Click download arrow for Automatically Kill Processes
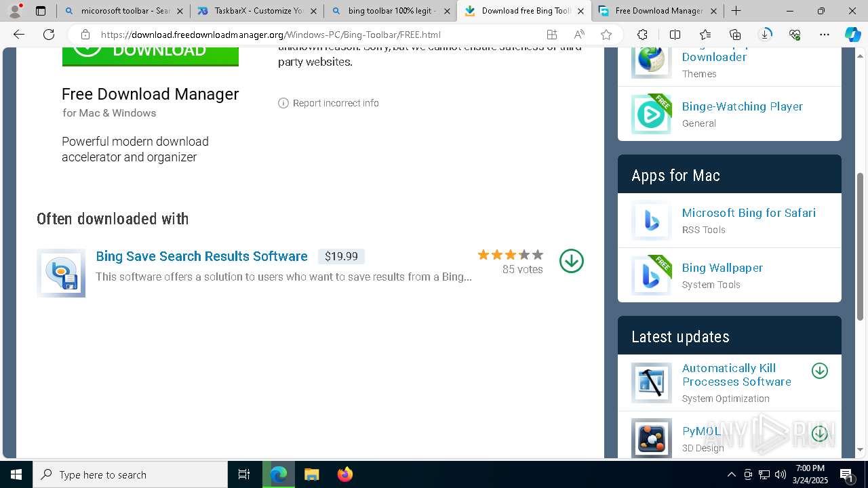 [820, 371]
